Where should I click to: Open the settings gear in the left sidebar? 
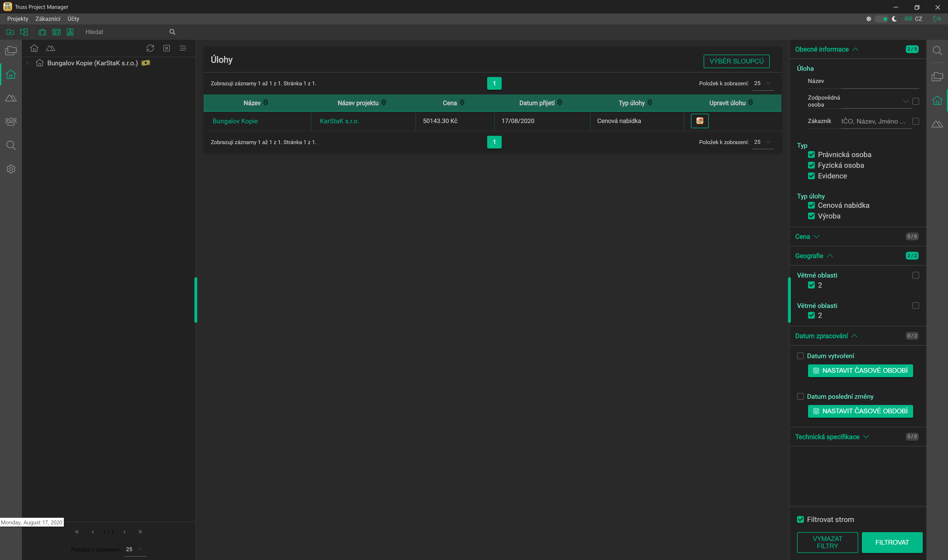(x=11, y=169)
